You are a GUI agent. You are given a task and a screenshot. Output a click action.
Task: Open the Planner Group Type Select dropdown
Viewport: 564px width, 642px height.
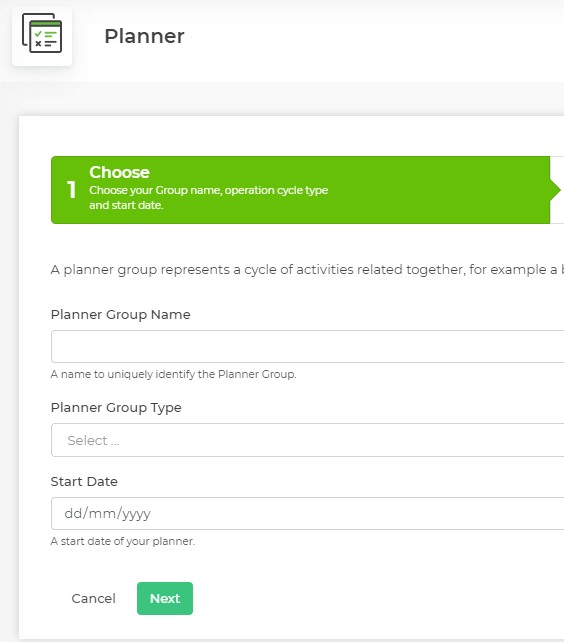tap(308, 440)
